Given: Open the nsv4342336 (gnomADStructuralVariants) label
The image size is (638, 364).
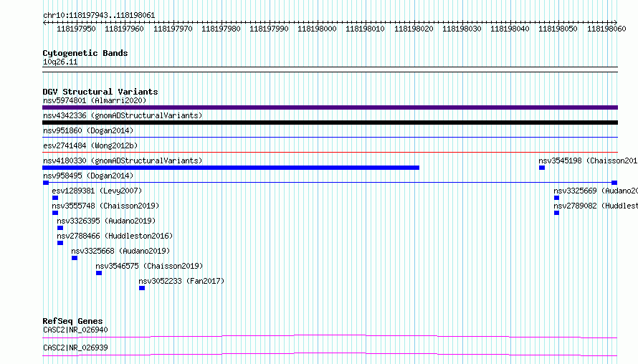Looking at the screenshot, I should pyautogui.click(x=123, y=115).
